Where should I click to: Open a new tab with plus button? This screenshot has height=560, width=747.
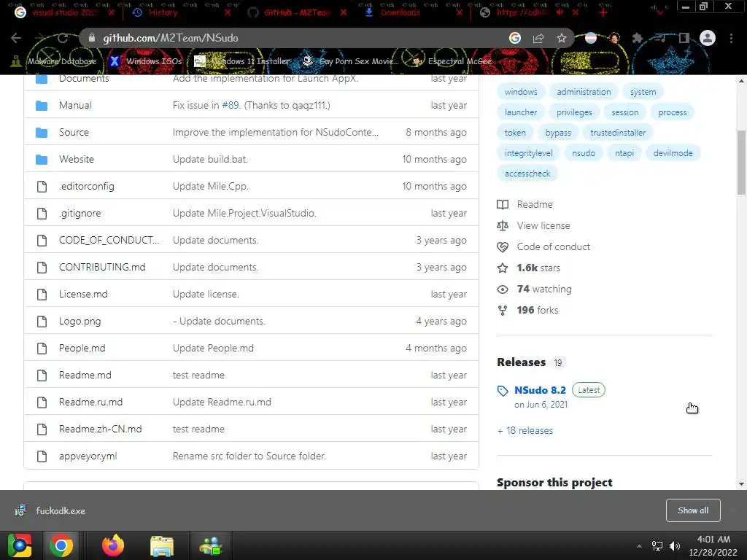603,13
